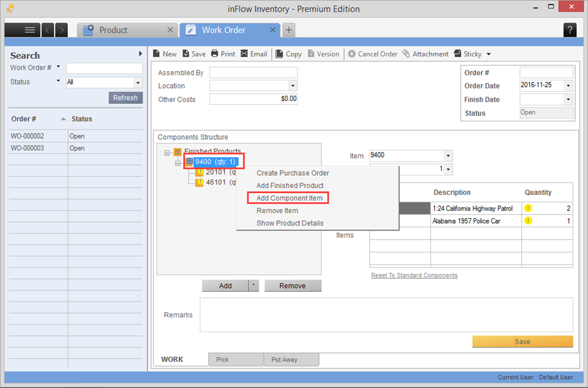Email the work order
Screen dimensions: 588x388
click(254, 54)
